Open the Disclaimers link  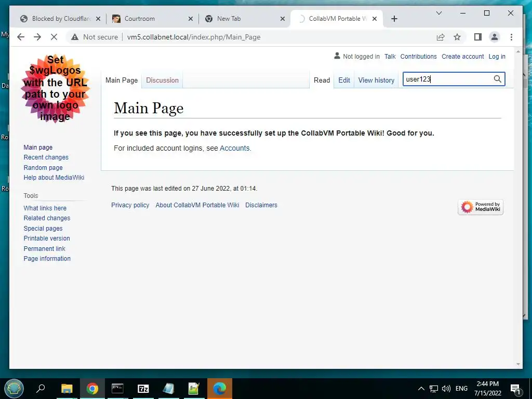tap(261, 205)
